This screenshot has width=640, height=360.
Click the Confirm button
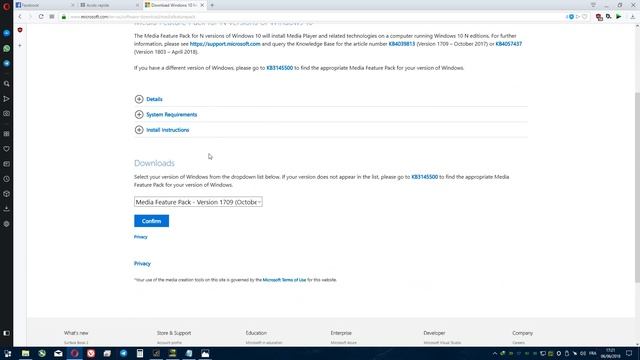[151, 221]
